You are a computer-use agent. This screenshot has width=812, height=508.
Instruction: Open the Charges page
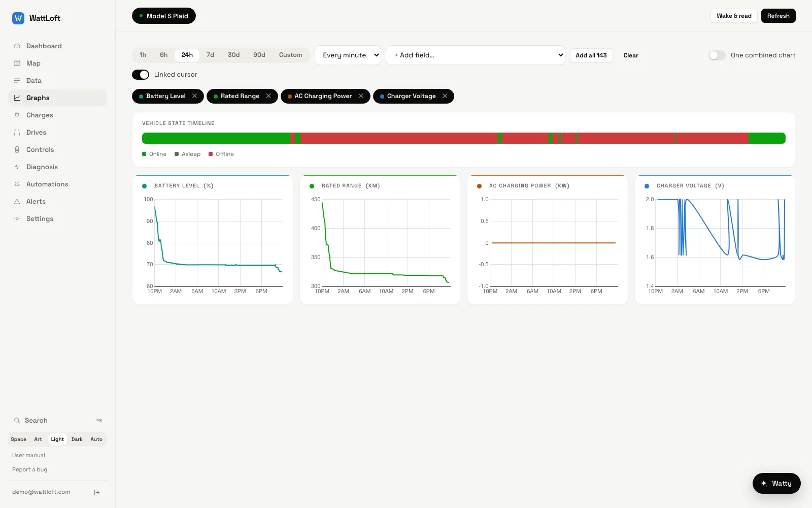pos(57,115)
